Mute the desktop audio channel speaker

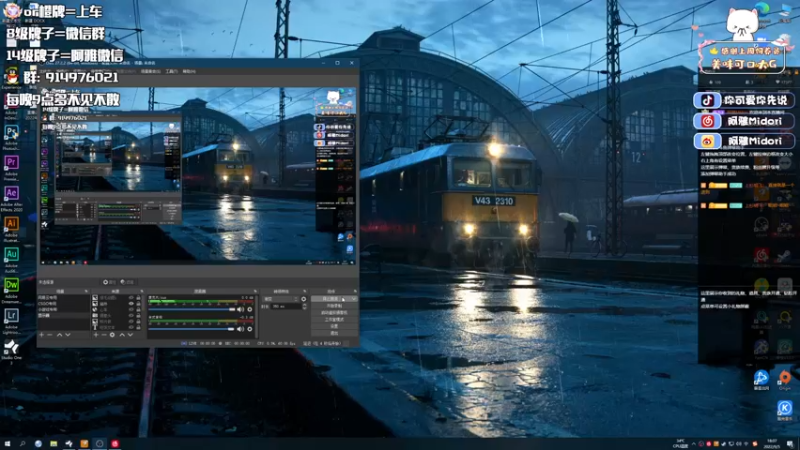240,329
